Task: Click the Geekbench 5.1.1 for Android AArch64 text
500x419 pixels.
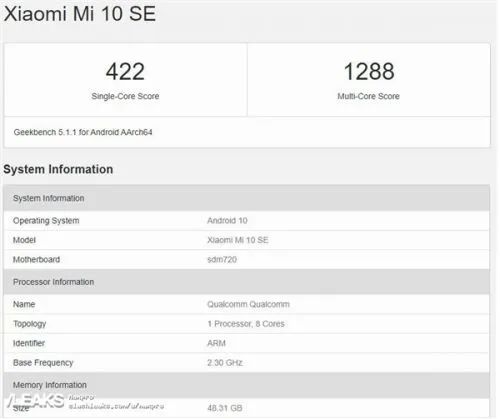Action: (x=83, y=132)
